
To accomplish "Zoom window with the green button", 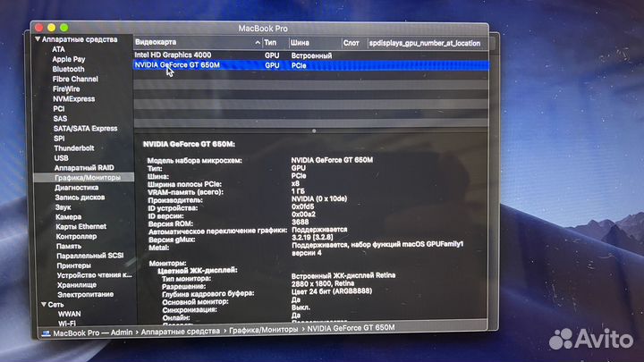I will [64, 28].
